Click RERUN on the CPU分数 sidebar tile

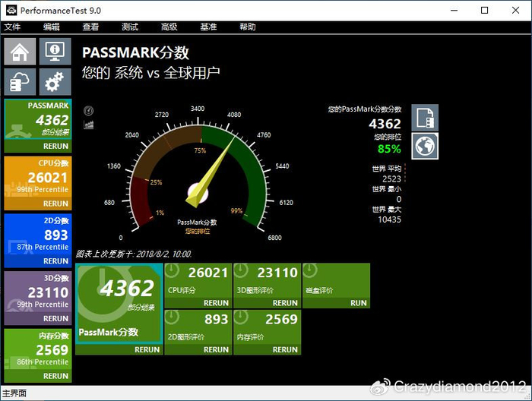point(55,204)
